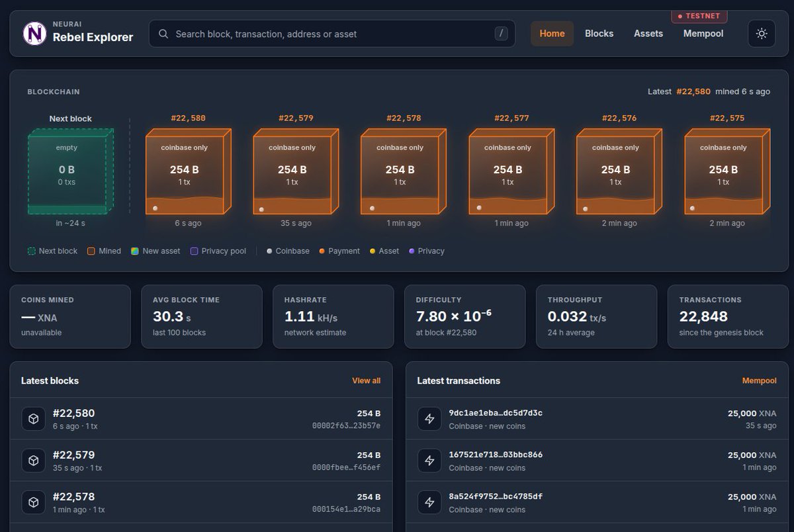This screenshot has width=794, height=532.
Task: Click the Avg Block Time 30.3 s card
Action: tap(202, 316)
